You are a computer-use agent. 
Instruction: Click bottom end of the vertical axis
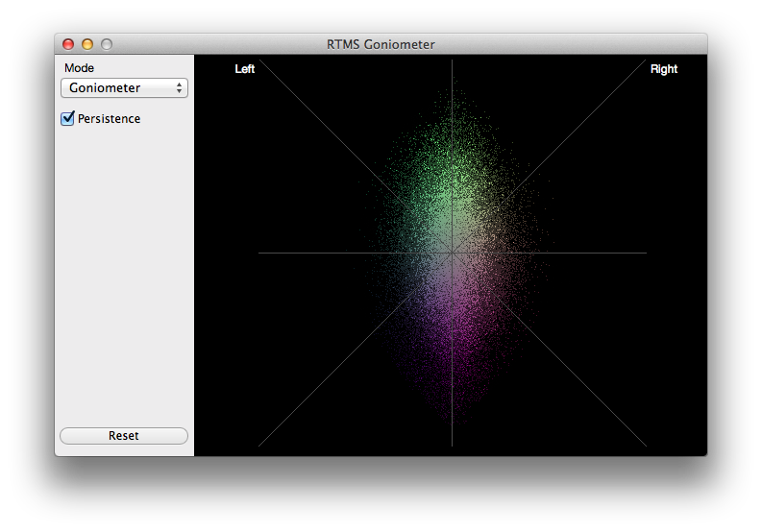(x=453, y=445)
